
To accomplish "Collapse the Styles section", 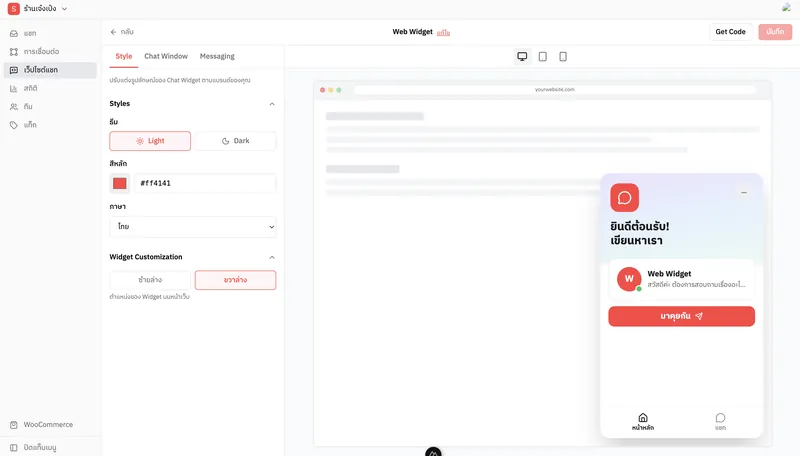I will (272, 104).
